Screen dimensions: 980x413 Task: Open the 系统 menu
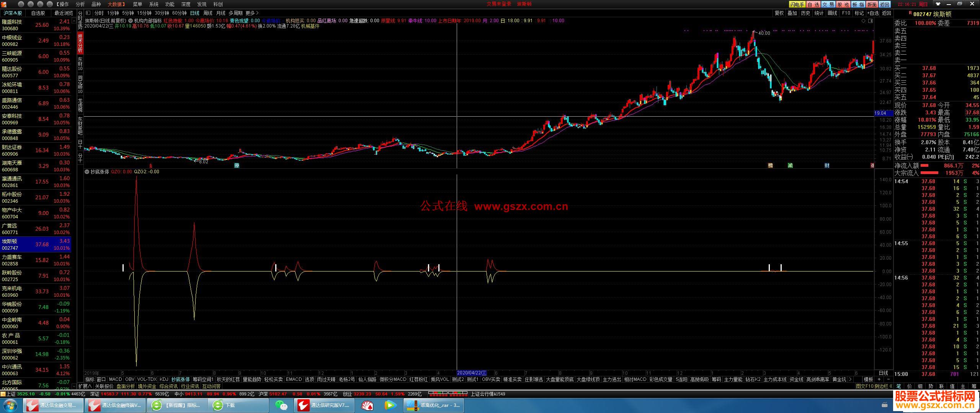[x=154, y=4]
